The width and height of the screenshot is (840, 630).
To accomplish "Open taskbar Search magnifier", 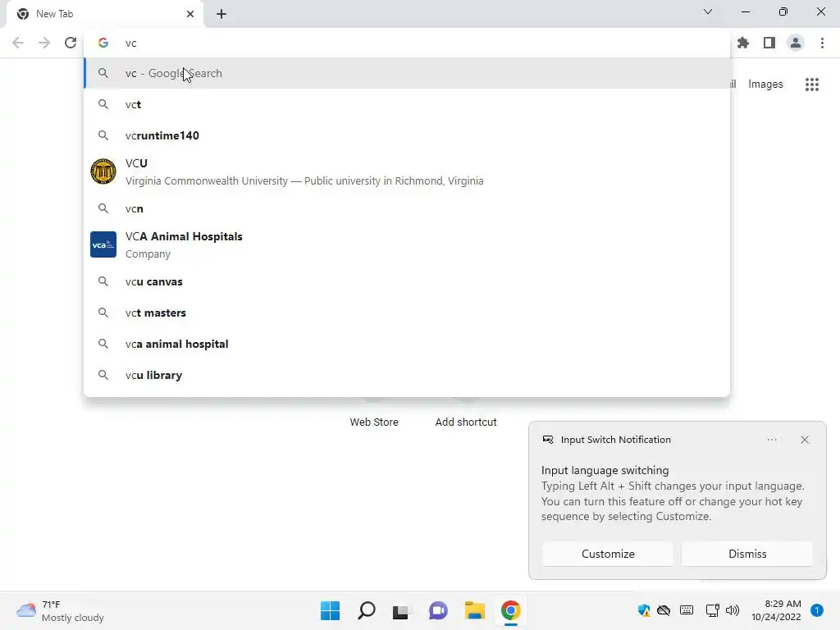I will (367, 610).
